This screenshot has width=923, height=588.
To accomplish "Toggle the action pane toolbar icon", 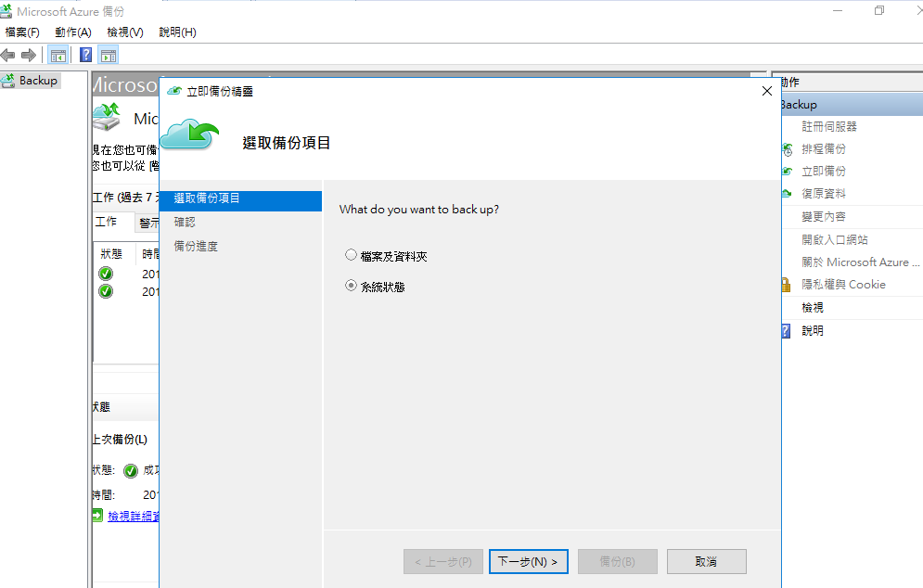I will (x=109, y=56).
